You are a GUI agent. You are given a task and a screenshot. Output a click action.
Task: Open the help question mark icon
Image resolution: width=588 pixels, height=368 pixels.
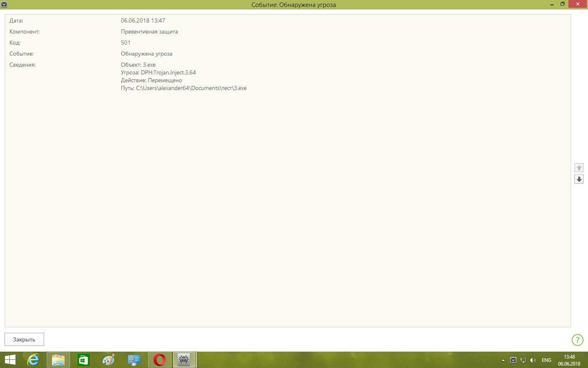point(577,340)
